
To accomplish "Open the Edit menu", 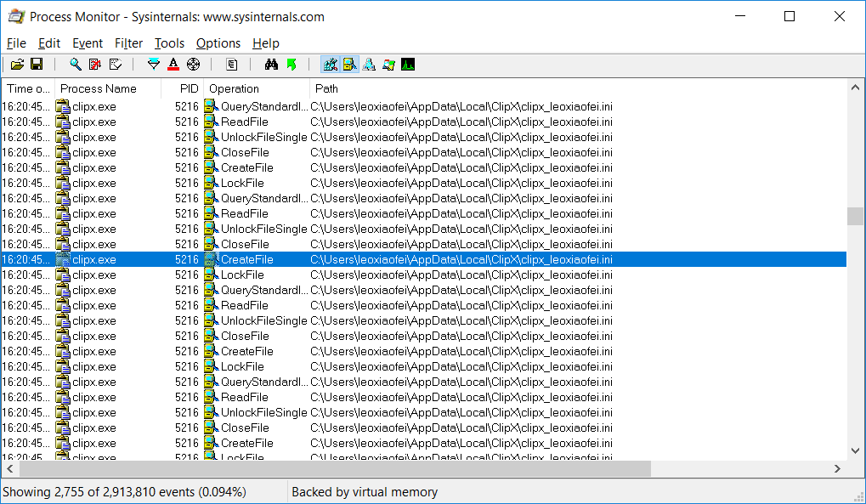I will 49,43.
